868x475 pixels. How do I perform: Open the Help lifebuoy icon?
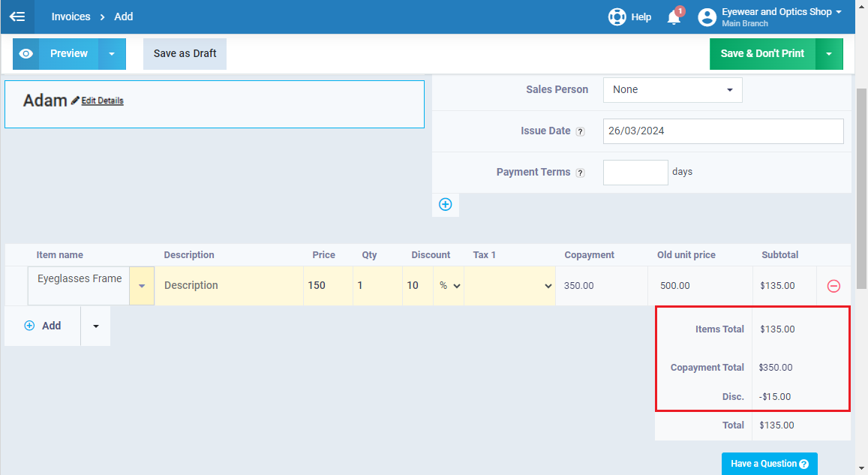tap(617, 17)
